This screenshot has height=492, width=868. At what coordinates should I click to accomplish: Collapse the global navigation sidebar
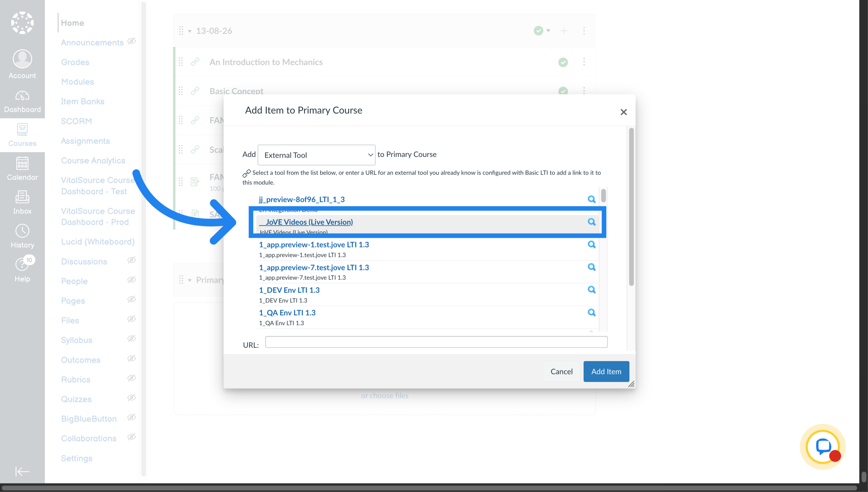(22, 471)
